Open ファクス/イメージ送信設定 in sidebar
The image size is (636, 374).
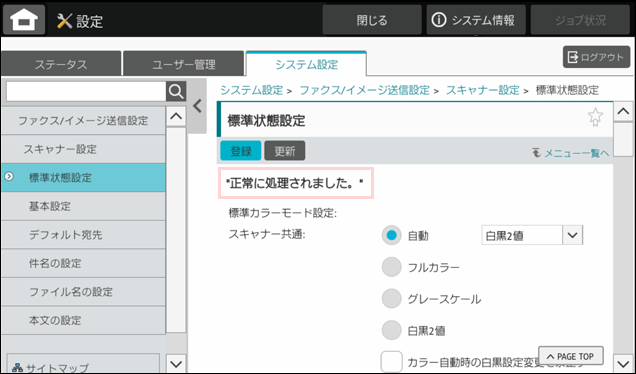(83, 120)
